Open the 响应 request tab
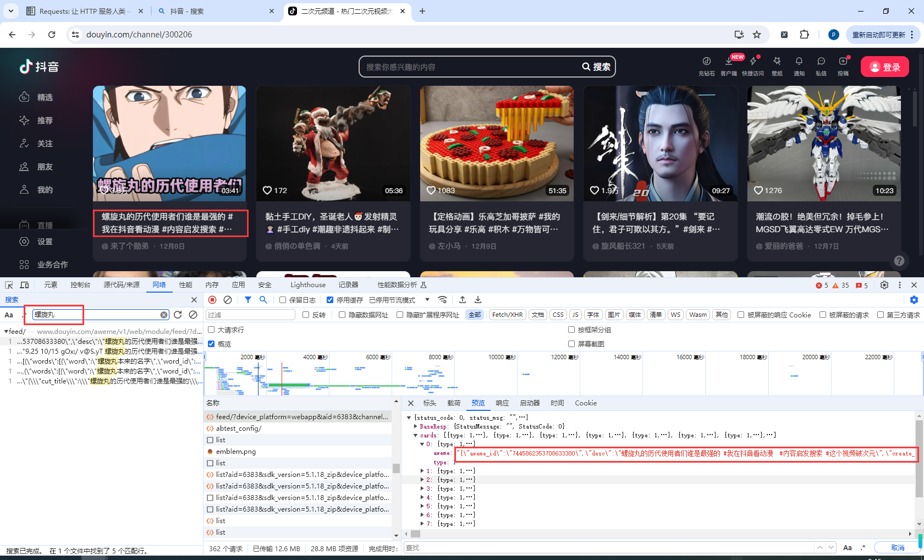924x560 pixels. tap(502, 403)
